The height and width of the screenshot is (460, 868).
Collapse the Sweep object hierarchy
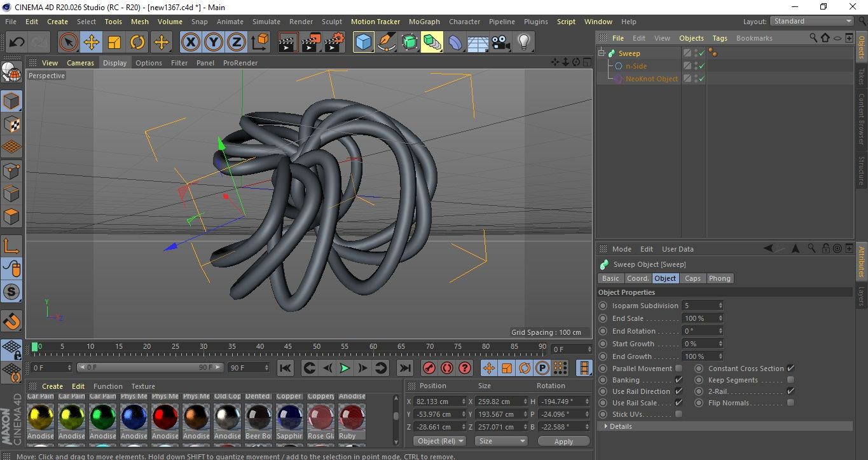602,53
